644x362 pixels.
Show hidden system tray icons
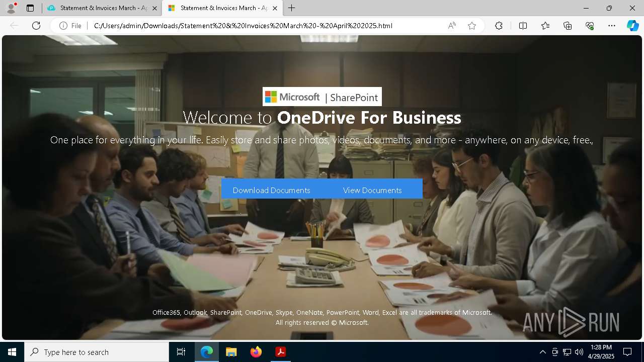click(542, 352)
